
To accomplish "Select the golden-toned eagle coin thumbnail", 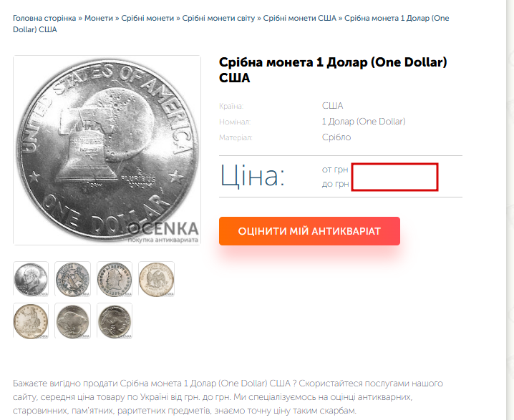I will (156, 279).
